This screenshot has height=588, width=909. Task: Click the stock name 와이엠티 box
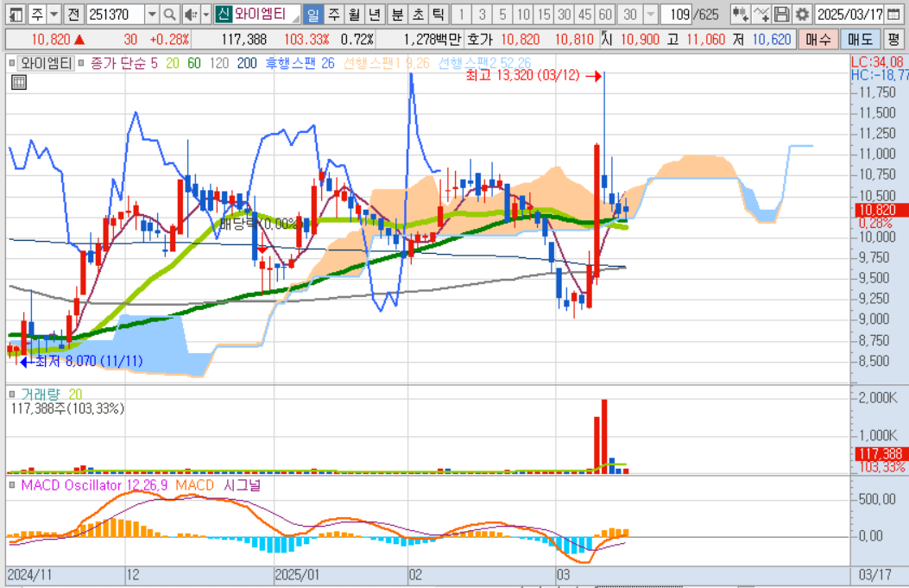266,14
